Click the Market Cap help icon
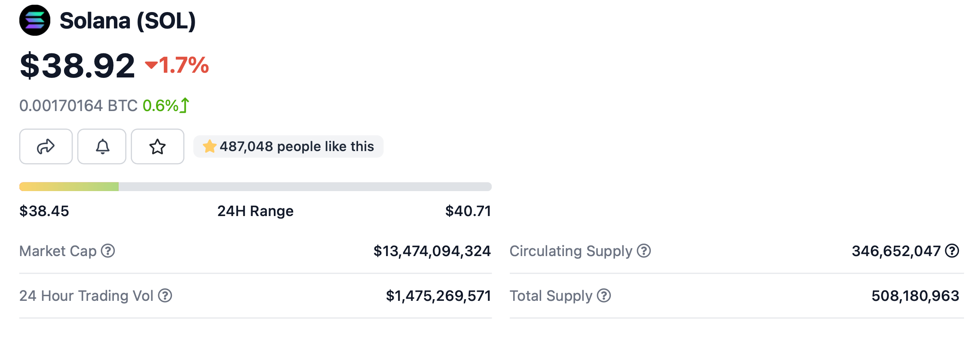The height and width of the screenshot is (340, 980). click(108, 250)
